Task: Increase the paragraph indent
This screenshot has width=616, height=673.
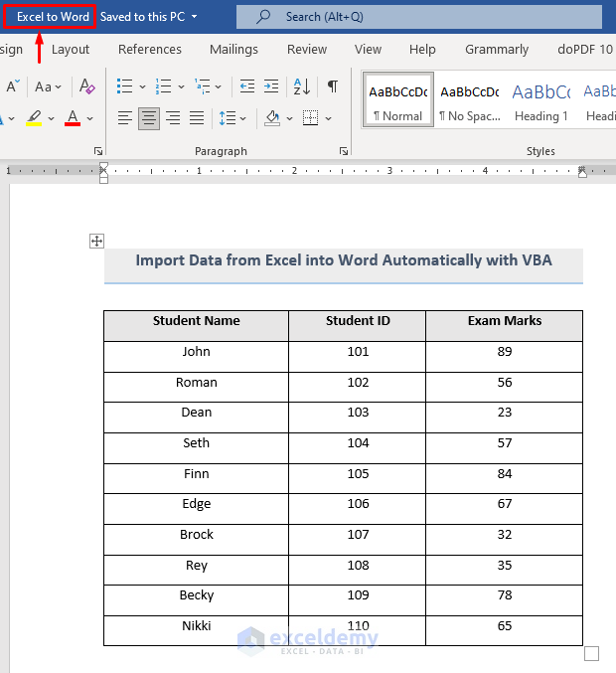Action: click(x=271, y=86)
